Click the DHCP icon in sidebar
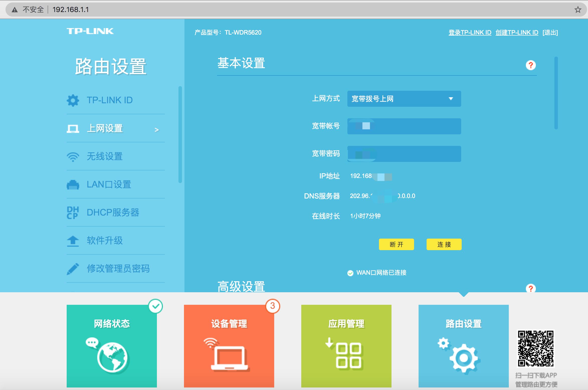Image resolution: width=588 pixels, height=390 pixels. click(73, 213)
